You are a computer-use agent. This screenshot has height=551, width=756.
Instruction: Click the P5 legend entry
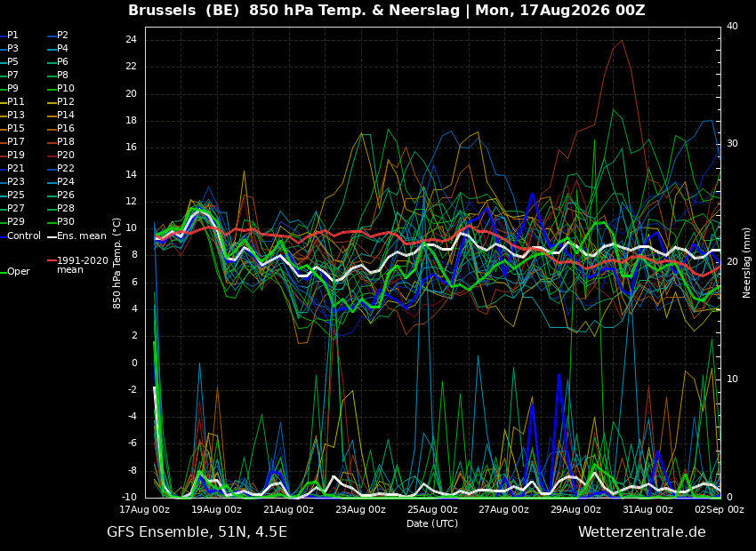[10, 61]
